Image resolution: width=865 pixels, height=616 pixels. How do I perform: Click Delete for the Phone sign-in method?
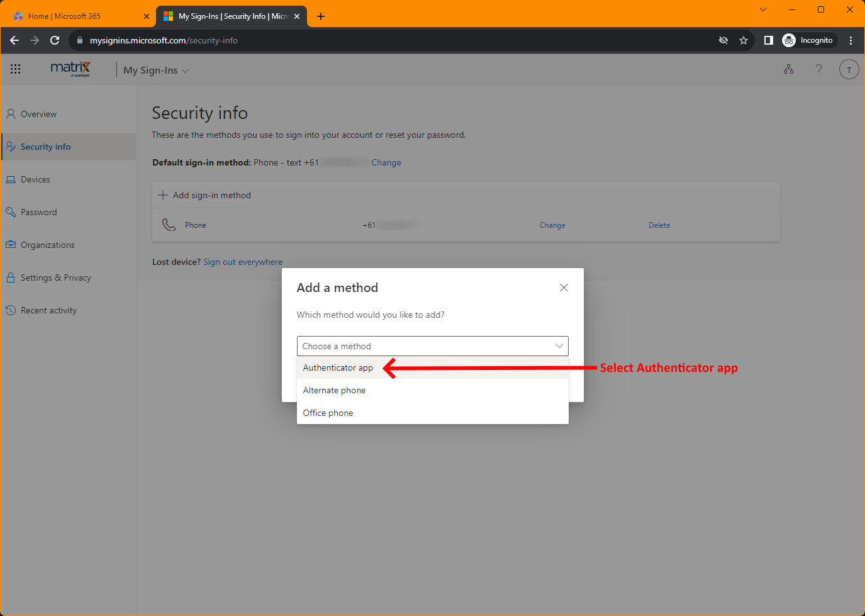pyautogui.click(x=659, y=225)
